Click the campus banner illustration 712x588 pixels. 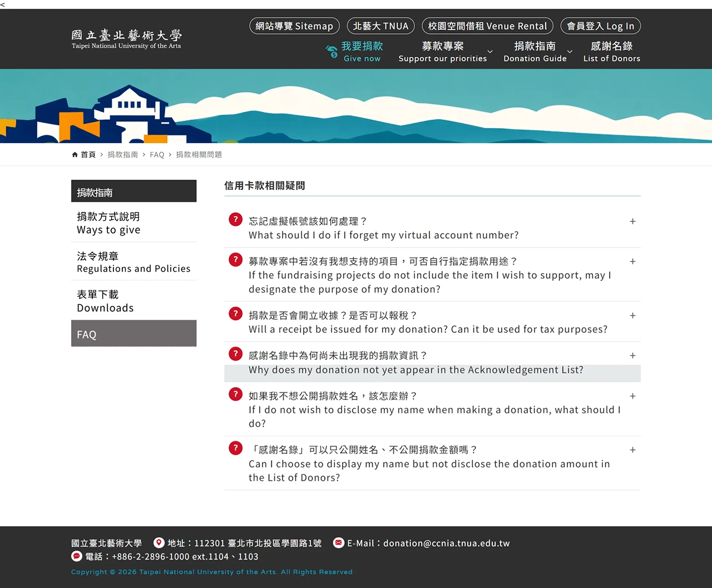pyautogui.click(x=356, y=106)
